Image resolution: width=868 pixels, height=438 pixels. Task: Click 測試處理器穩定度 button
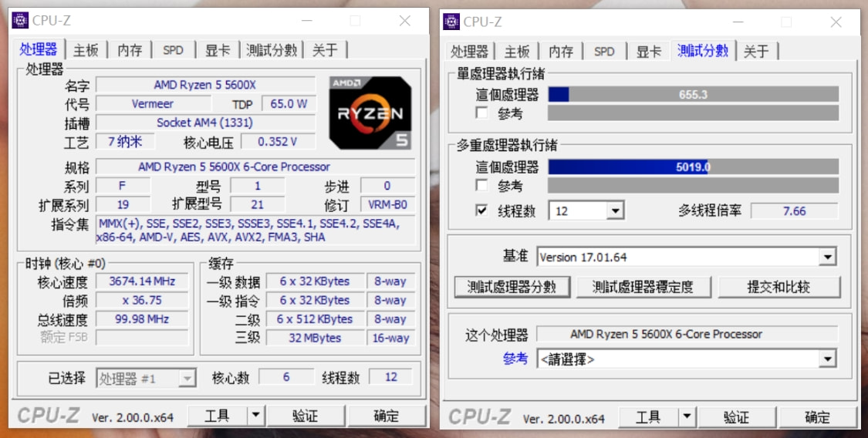(643, 287)
